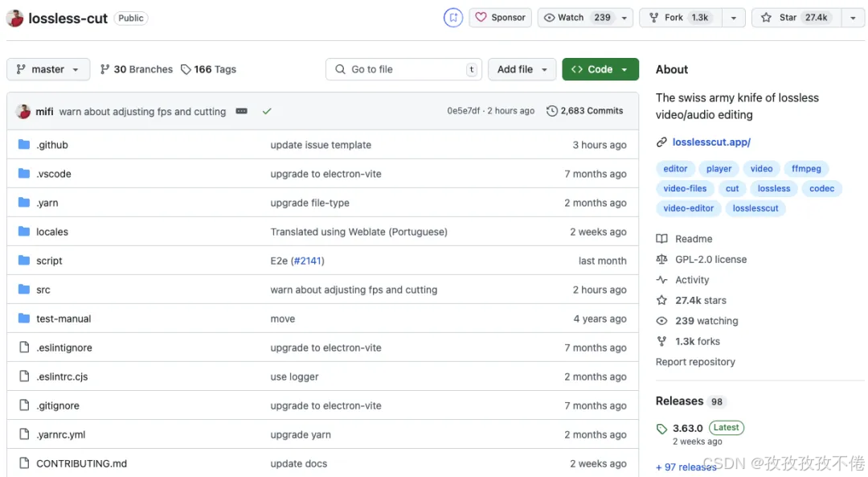View the GPL-2.0 license

pyautogui.click(x=702, y=259)
